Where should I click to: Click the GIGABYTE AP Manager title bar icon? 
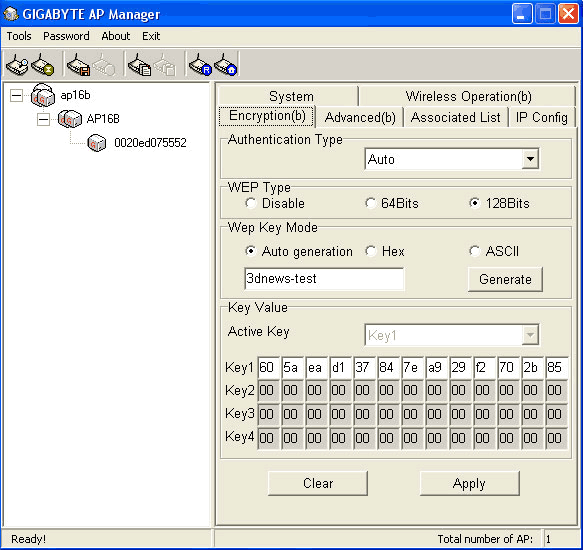click(10, 14)
